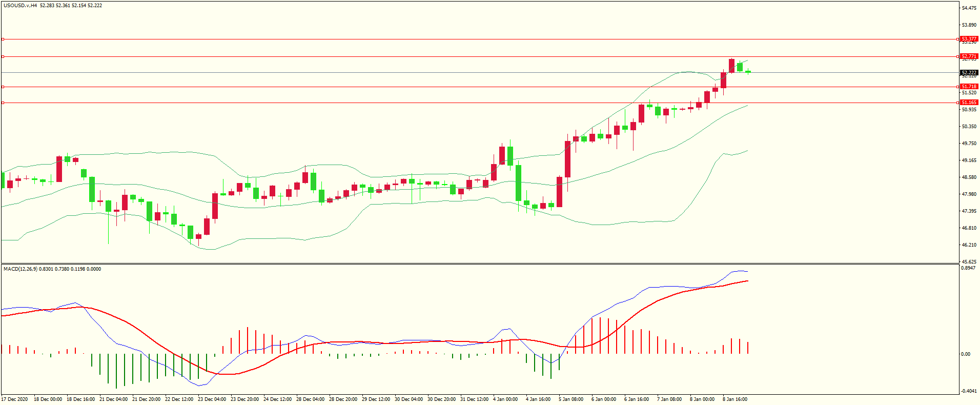Click the 46.210 price axis value
980x405 pixels.
click(969, 245)
